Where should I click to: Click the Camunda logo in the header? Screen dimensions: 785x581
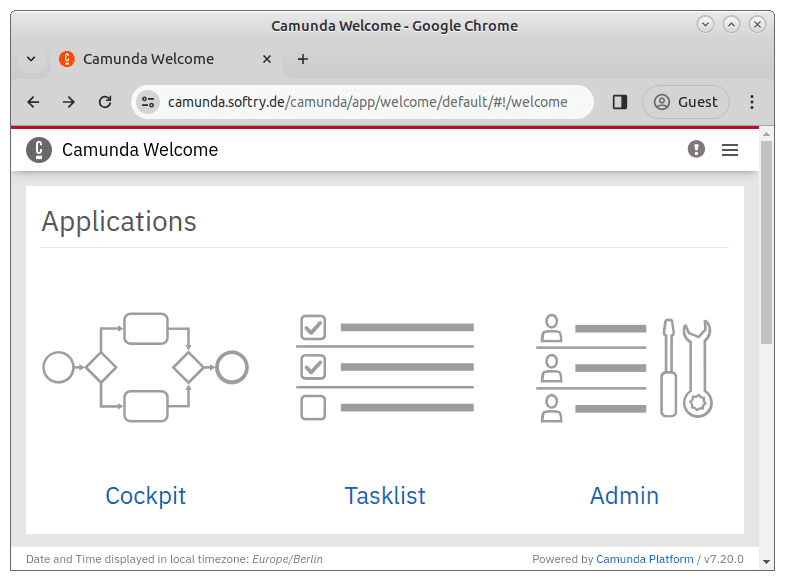pyautogui.click(x=39, y=150)
